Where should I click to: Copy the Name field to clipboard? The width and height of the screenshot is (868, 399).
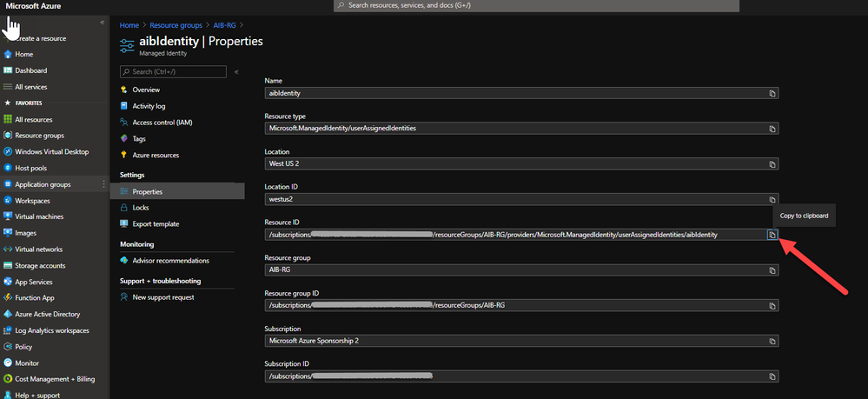(772, 93)
